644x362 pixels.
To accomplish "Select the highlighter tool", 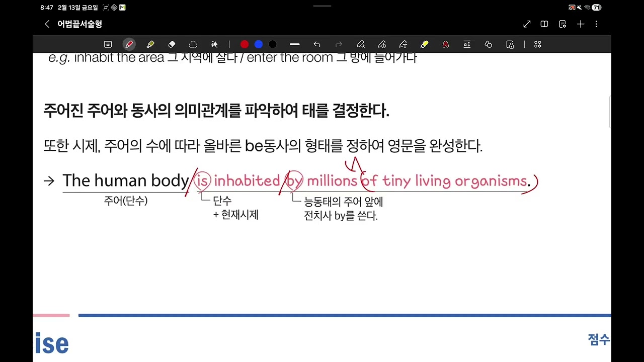I will (x=150, y=44).
